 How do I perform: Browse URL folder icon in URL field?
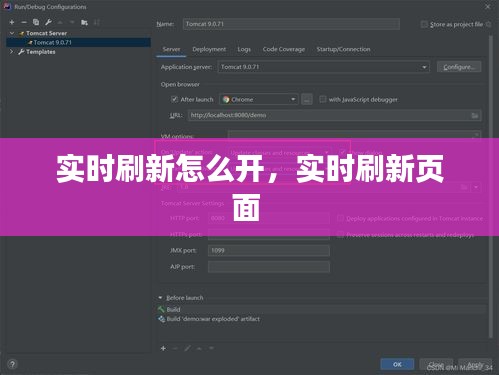(475, 115)
